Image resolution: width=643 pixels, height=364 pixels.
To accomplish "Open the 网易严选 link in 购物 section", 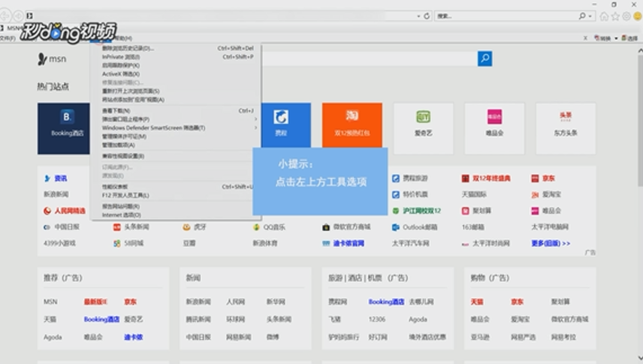I will (x=523, y=337).
